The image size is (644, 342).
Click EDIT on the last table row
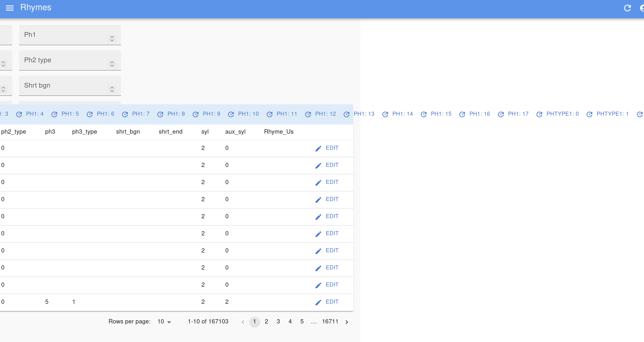332,301
